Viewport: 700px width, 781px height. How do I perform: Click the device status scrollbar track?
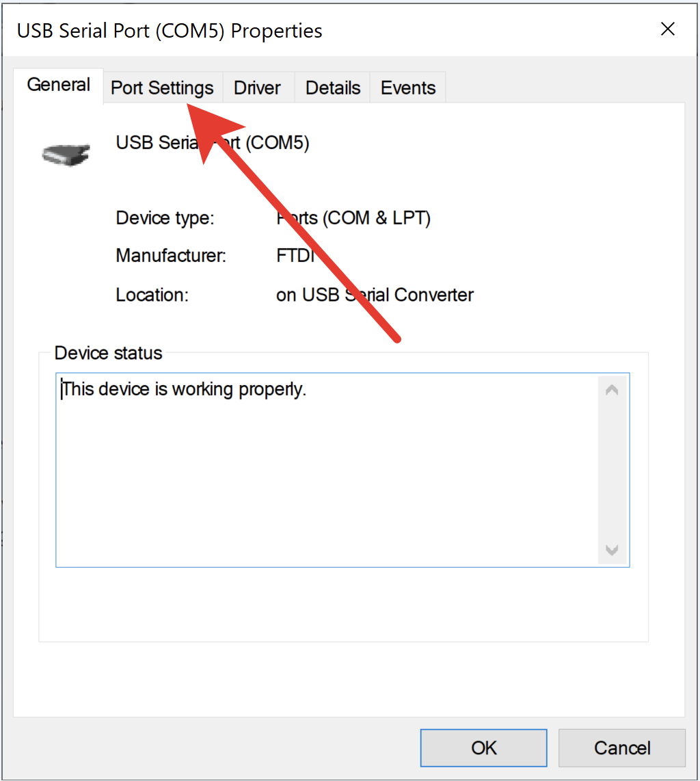(x=612, y=472)
